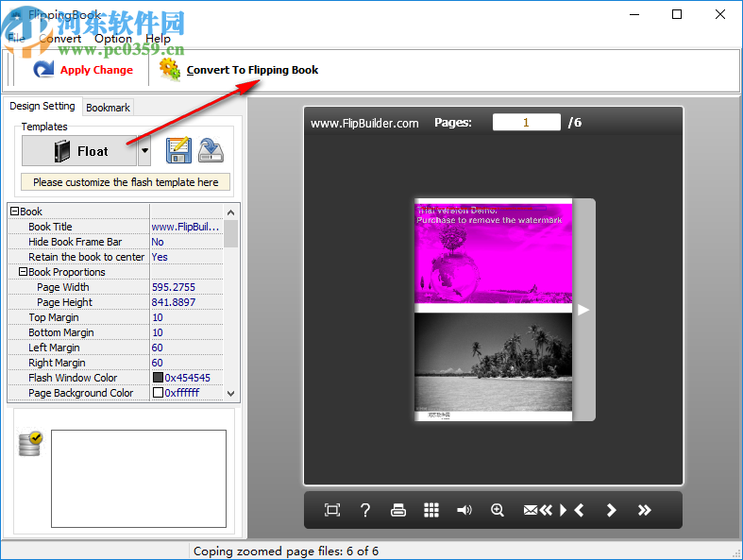Click the empty description text box
Screen dimensions: 743x560
tap(139, 479)
